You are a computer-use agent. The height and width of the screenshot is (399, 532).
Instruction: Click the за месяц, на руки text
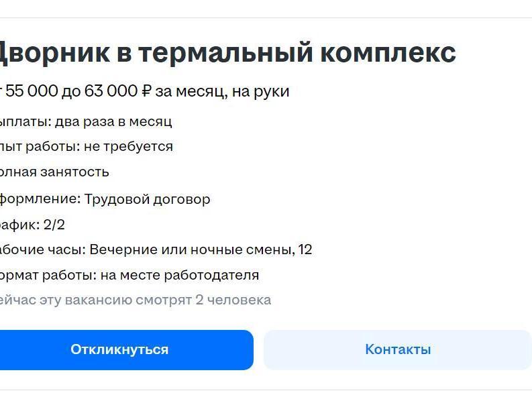click(222, 91)
